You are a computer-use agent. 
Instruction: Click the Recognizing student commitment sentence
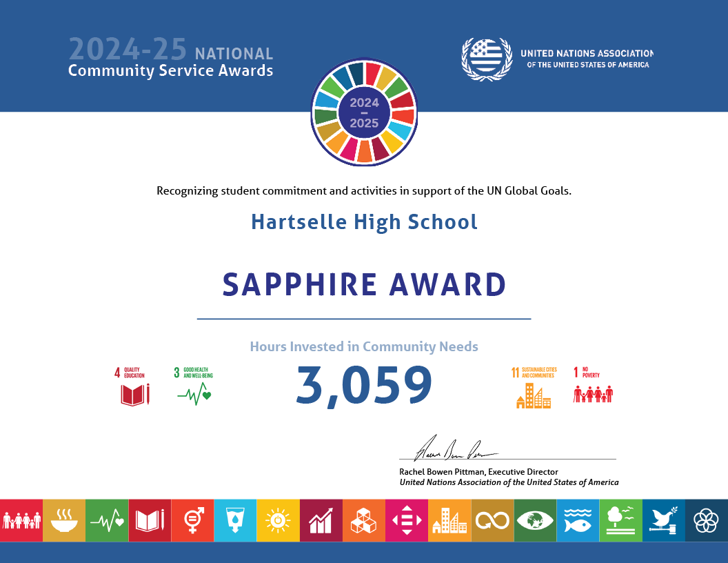(x=364, y=191)
